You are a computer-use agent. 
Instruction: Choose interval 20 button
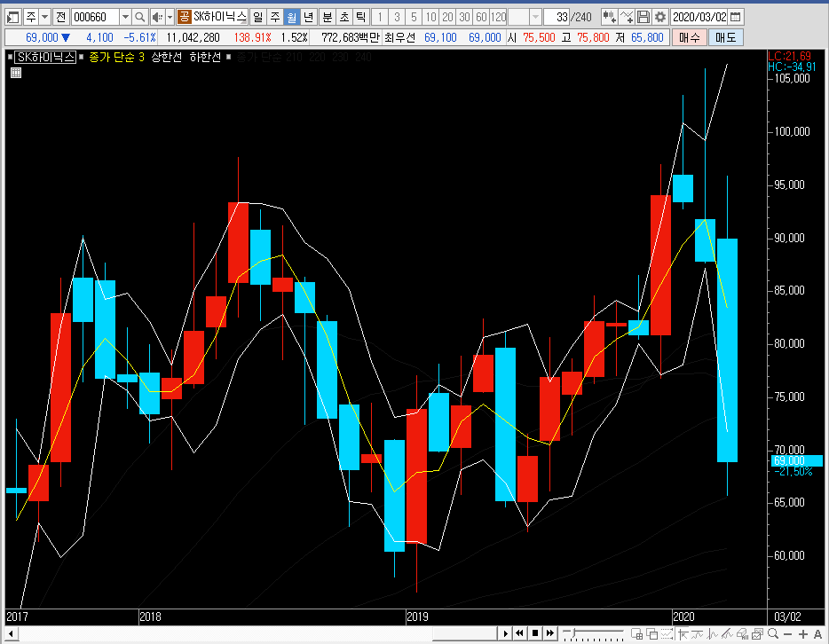[x=447, y=18]
